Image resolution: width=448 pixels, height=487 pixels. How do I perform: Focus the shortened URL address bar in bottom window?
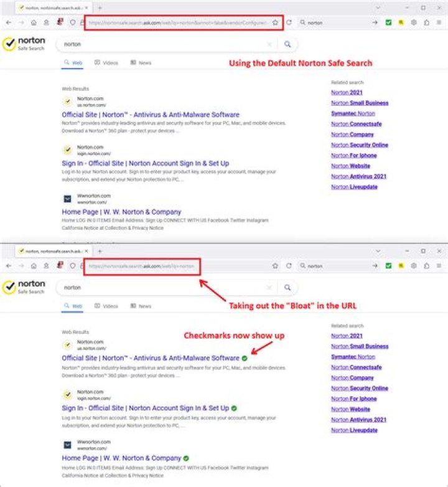click(x=141, y=266)
